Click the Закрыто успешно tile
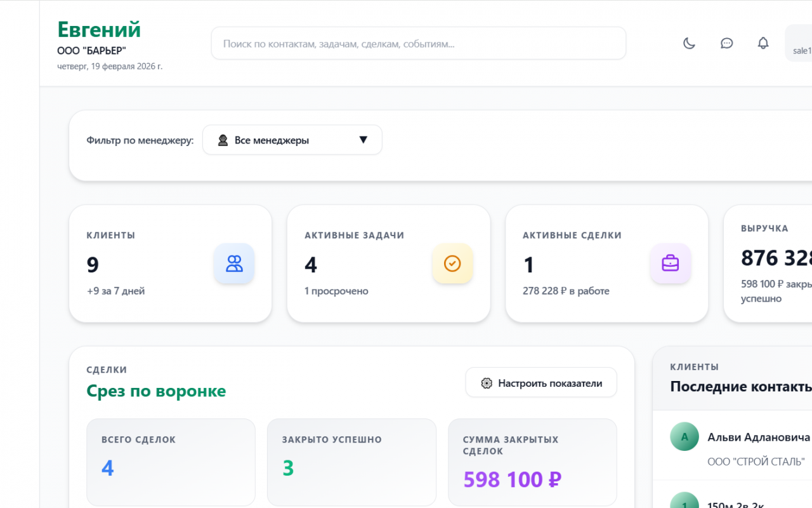 click(351, 462)
